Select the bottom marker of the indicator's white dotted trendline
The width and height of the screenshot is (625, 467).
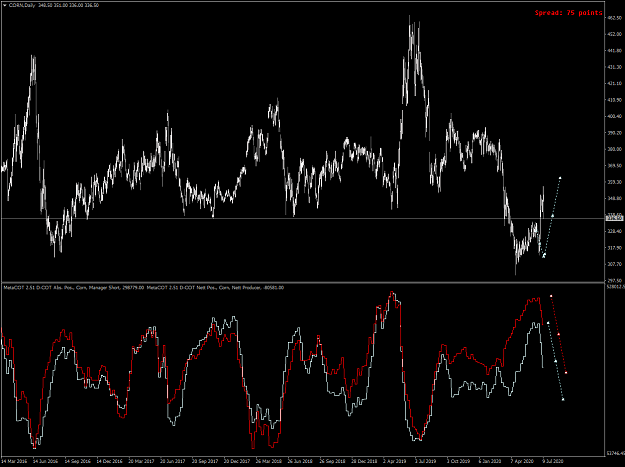(x=563, y=399)
